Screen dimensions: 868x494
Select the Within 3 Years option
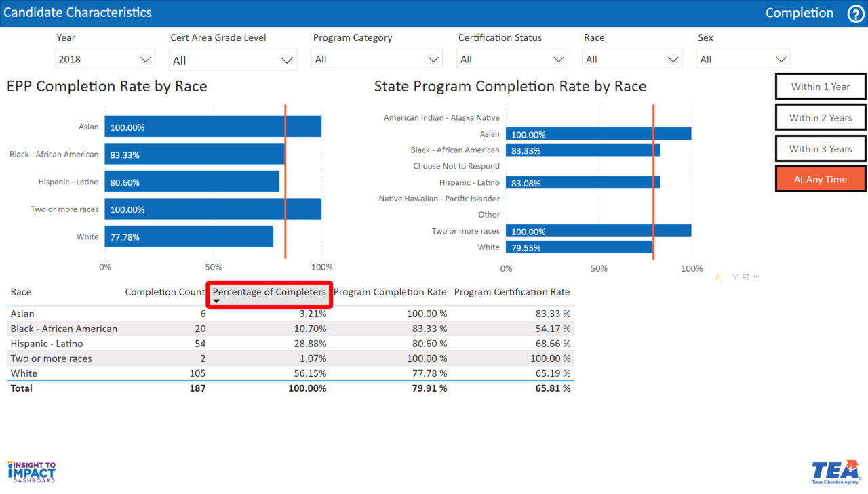(821, 149)
